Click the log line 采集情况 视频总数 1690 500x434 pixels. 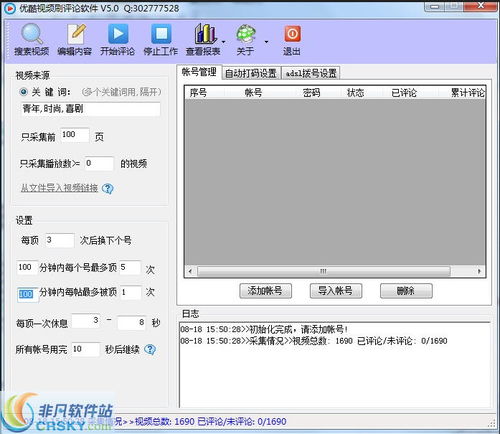point(314,341)
